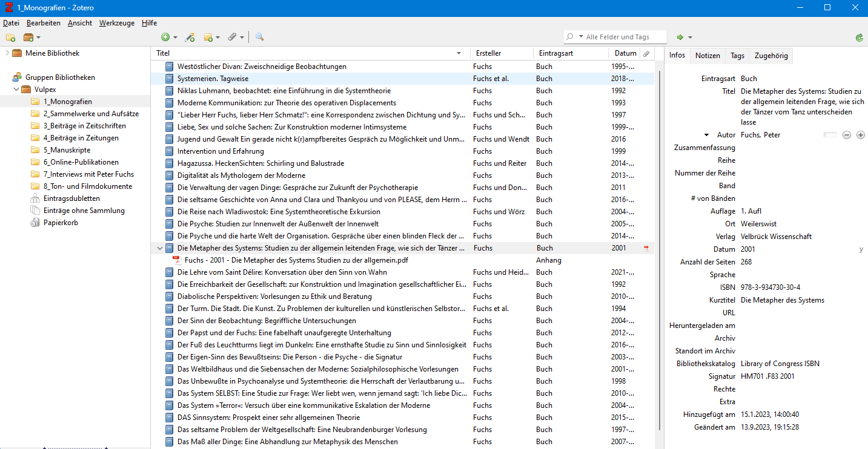868x449 pixels.
Task: Open the Papierkorb trash
Action: 61,223
